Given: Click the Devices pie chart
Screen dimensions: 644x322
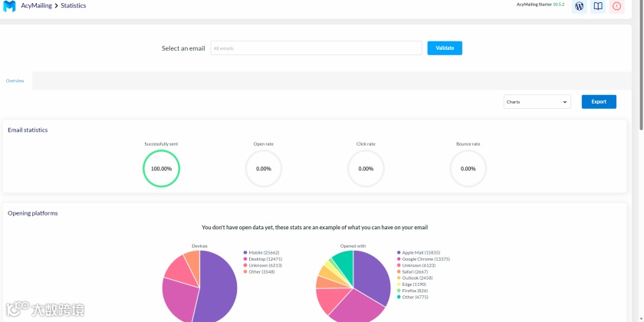Looking at the screenshot, I should click(199, 287).
